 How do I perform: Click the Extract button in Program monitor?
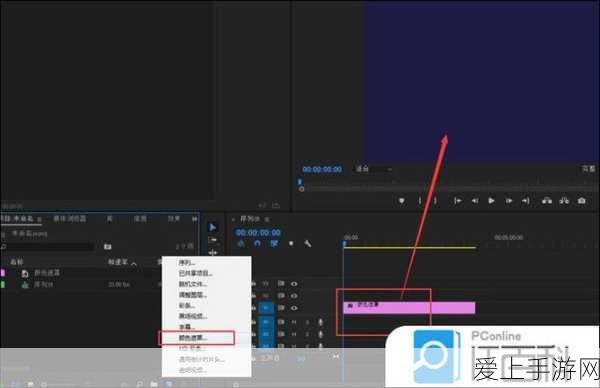(564, 201)
